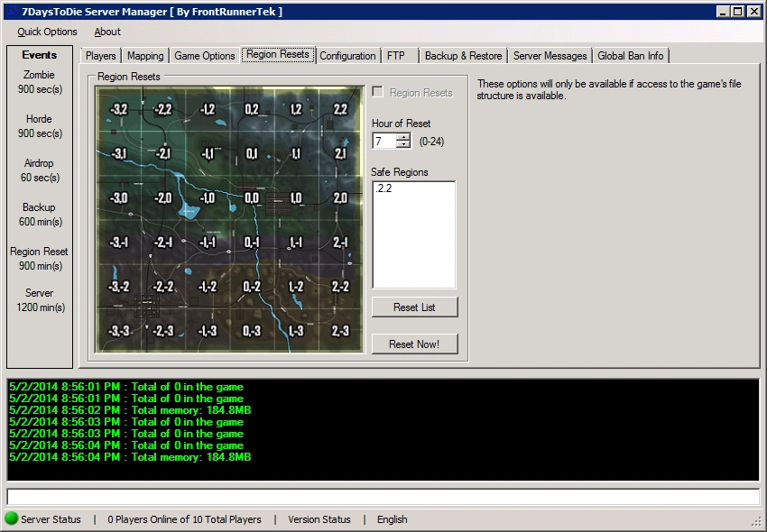
Task: Select map region -1,-2
Action: click(x=208, y=287)
